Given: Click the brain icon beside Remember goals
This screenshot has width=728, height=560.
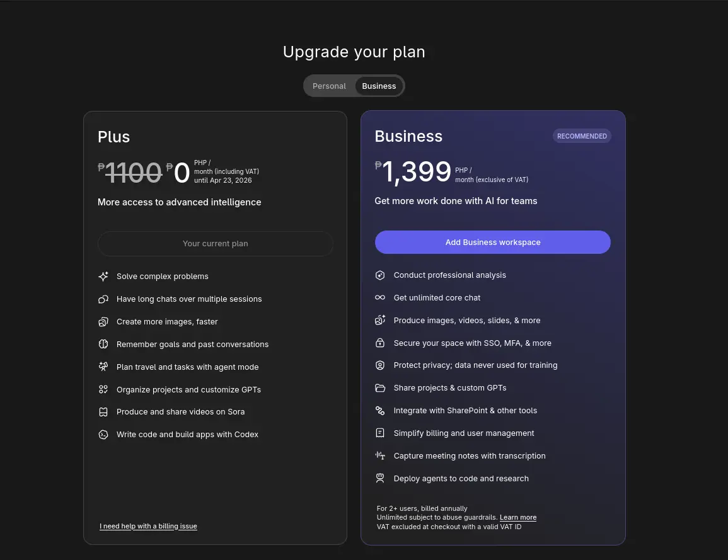Looking at the screenshot, I should coord(103,345).
